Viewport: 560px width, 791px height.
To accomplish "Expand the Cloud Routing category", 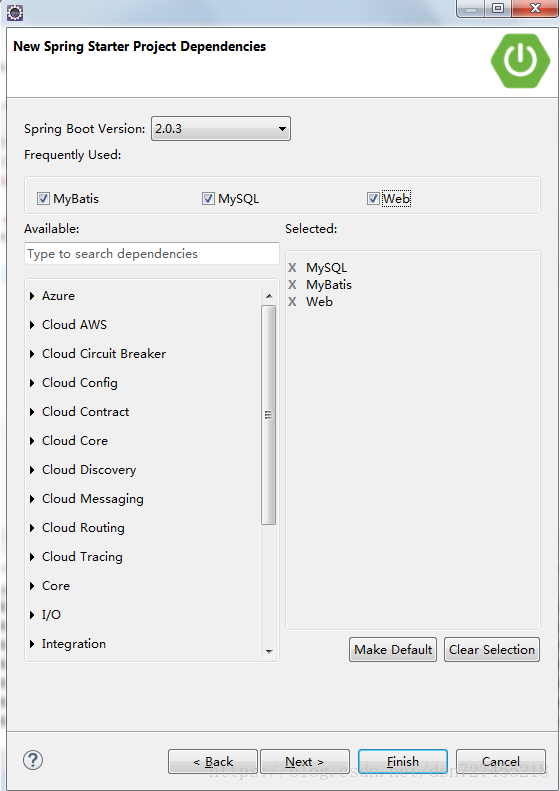I will coord(32,528).
